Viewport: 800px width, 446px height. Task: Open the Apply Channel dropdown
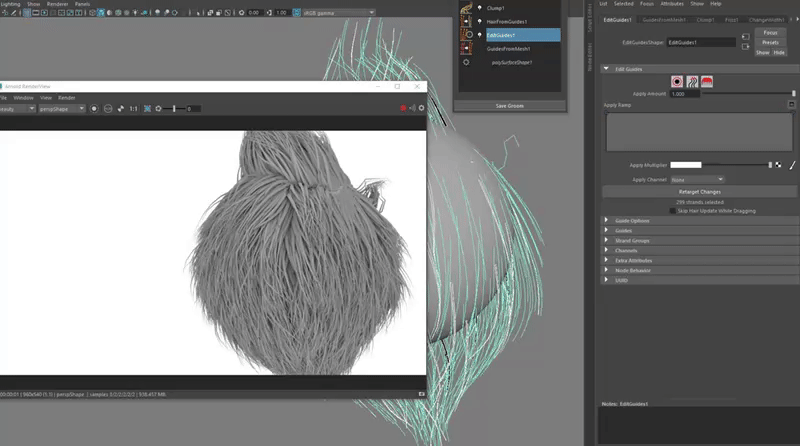[697, 180]
